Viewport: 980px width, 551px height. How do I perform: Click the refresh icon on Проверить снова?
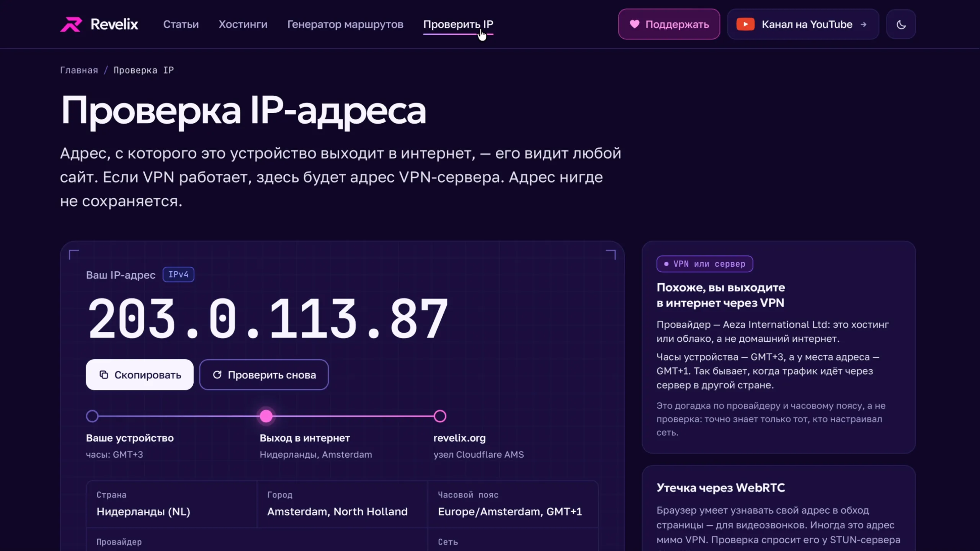point(217,375)
